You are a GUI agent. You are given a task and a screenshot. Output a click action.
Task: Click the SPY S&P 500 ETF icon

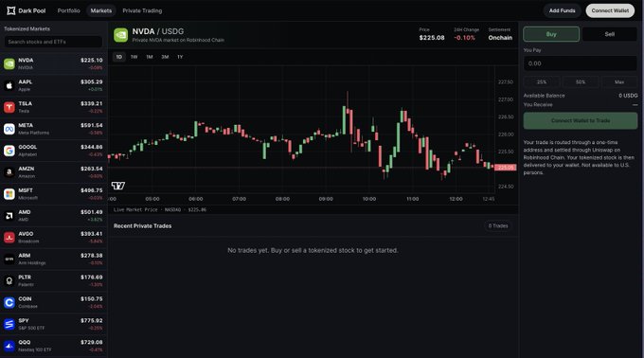(x=9, y=324)
